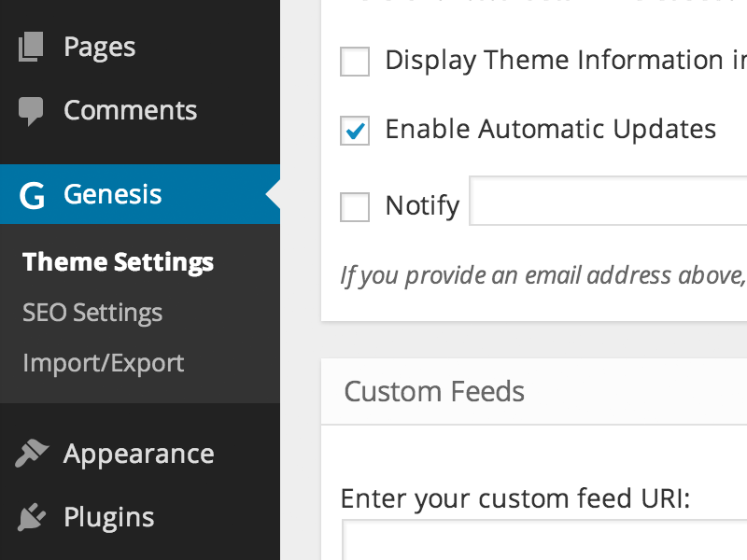Viewport: 747px width, 560px height.
Task: Open the Appearance menu
Action: point(138,453)
